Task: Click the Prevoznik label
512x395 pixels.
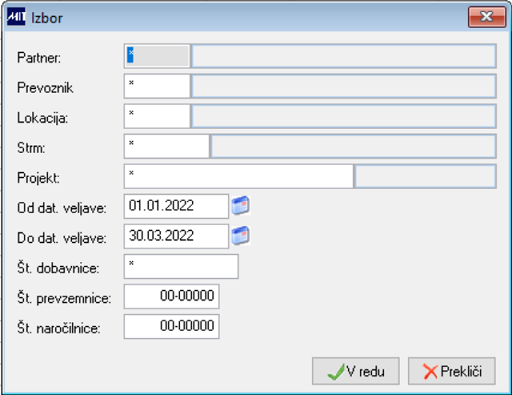Action: point(45,88)
